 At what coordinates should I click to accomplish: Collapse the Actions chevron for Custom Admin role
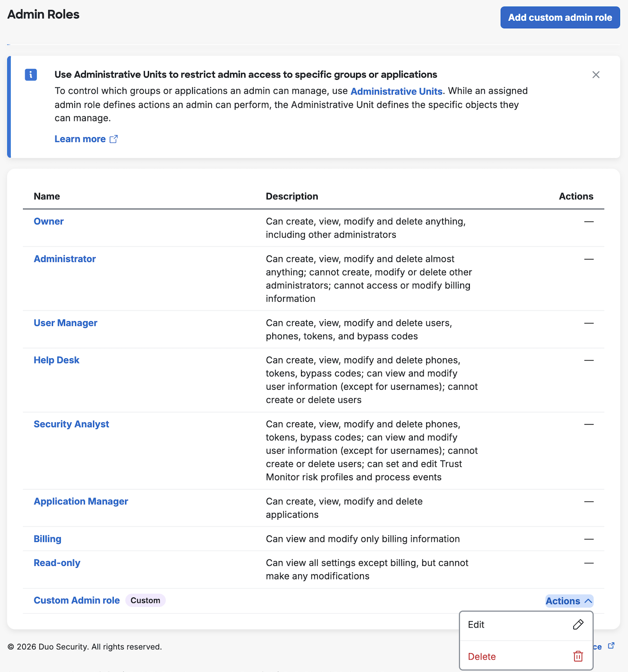[x=588, y=601]
